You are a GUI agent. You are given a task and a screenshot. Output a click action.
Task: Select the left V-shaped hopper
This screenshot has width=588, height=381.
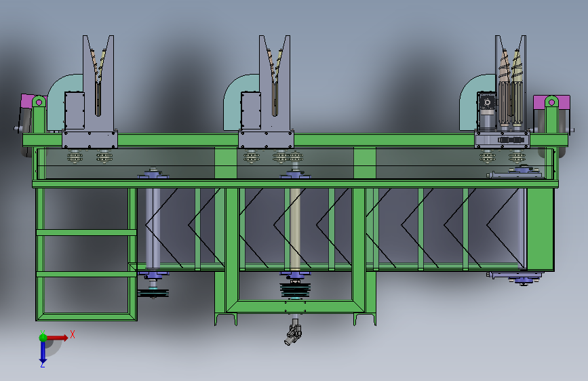pyautogui.click(x=98, y=83)
